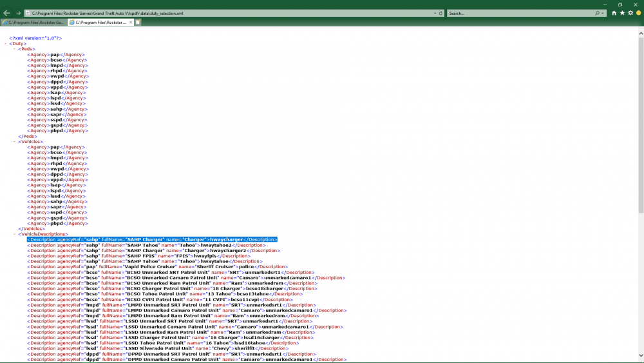Image resolution: width=644 pixels, height=363 pixels.
Task: Click Agency 'pbpd' under Peds
Action: (x=57, y=131)
